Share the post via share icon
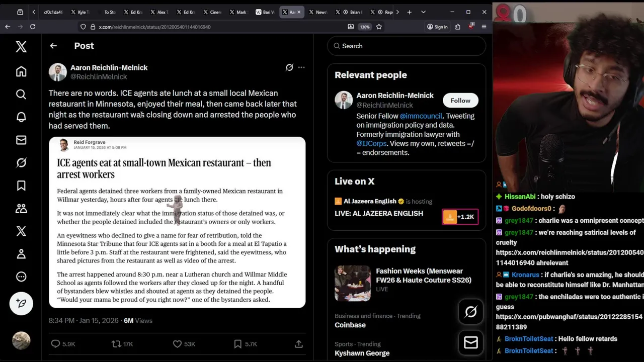Screen dimensions: 644x362 (299, 344)
